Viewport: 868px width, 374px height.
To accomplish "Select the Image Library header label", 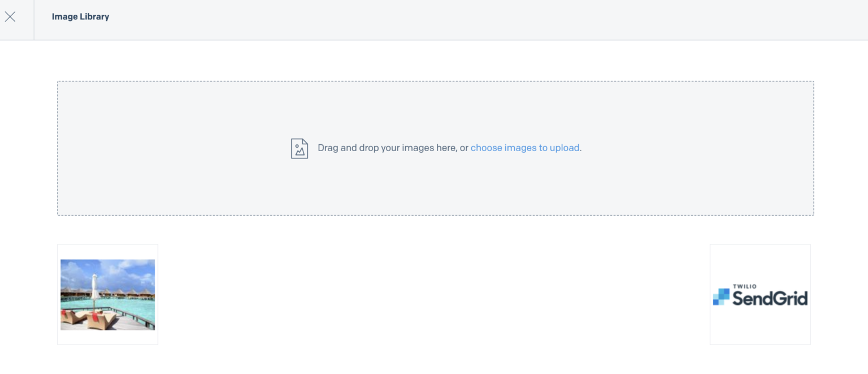I will (80, 16).
